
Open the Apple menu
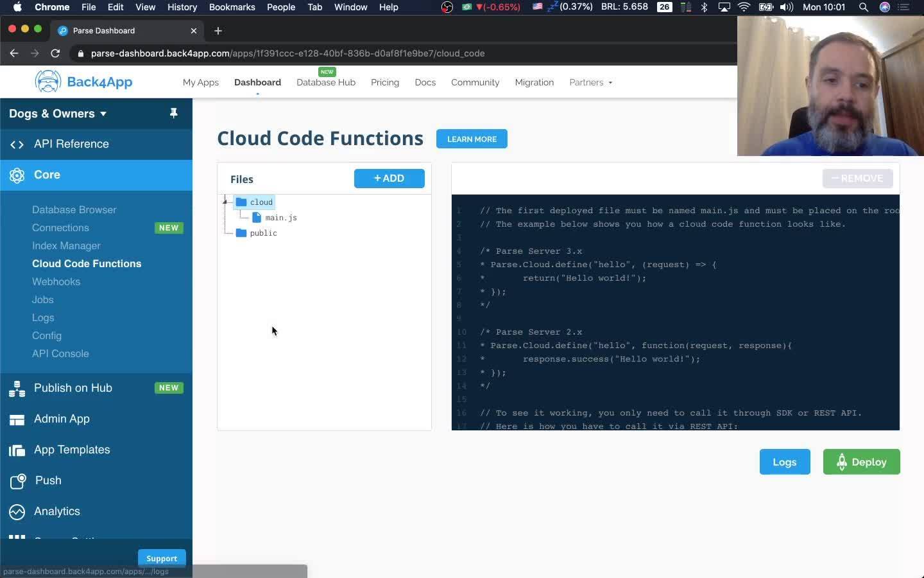click(x=17, y=7)
